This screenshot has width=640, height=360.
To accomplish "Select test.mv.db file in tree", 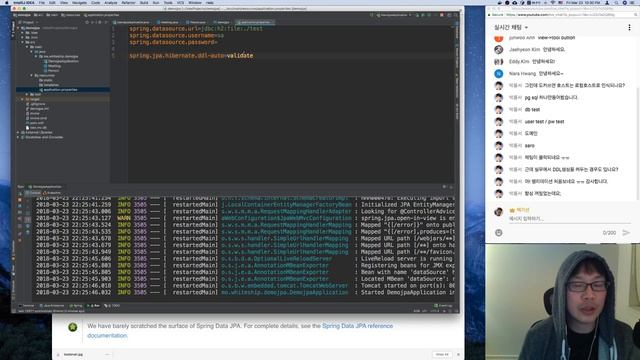I will click(x=36, y=128).
